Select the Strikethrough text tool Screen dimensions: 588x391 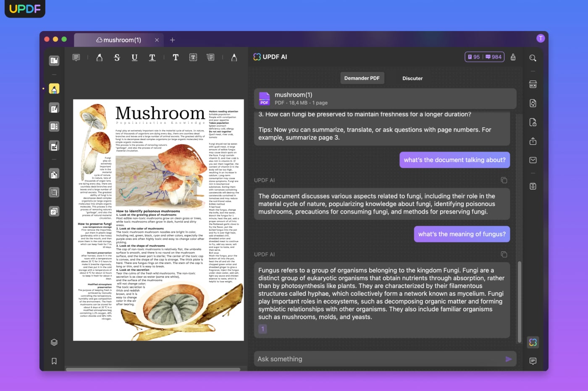click(117, 57)
